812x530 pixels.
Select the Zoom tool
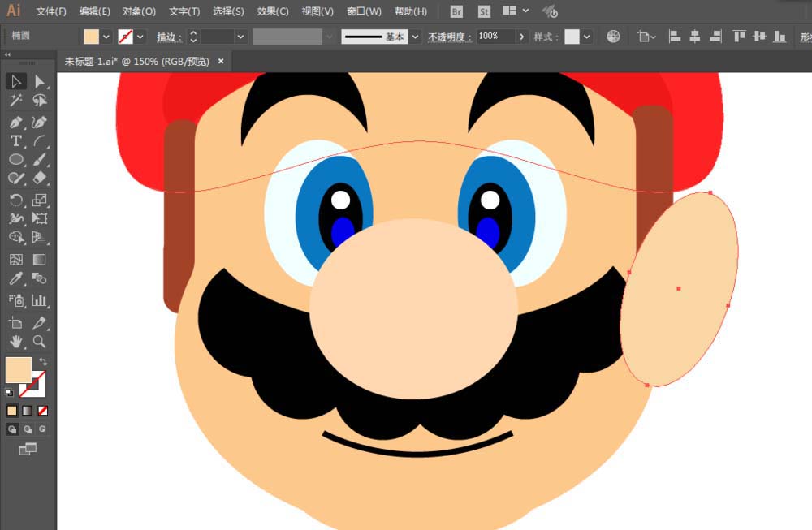(39, 342)
